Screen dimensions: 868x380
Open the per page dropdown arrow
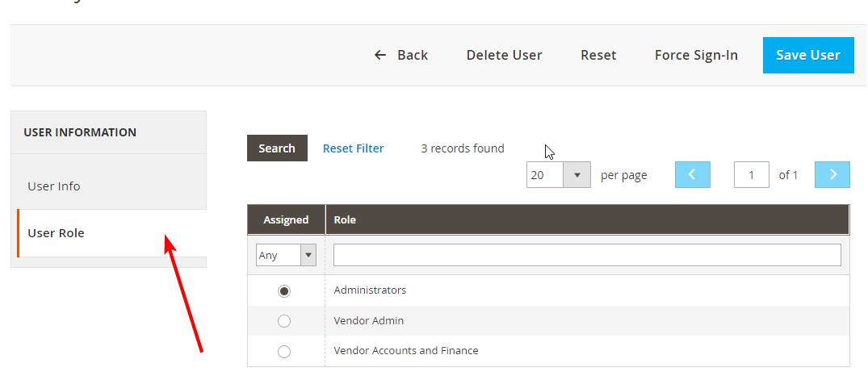pyautogui.click(x=577, y=175)
